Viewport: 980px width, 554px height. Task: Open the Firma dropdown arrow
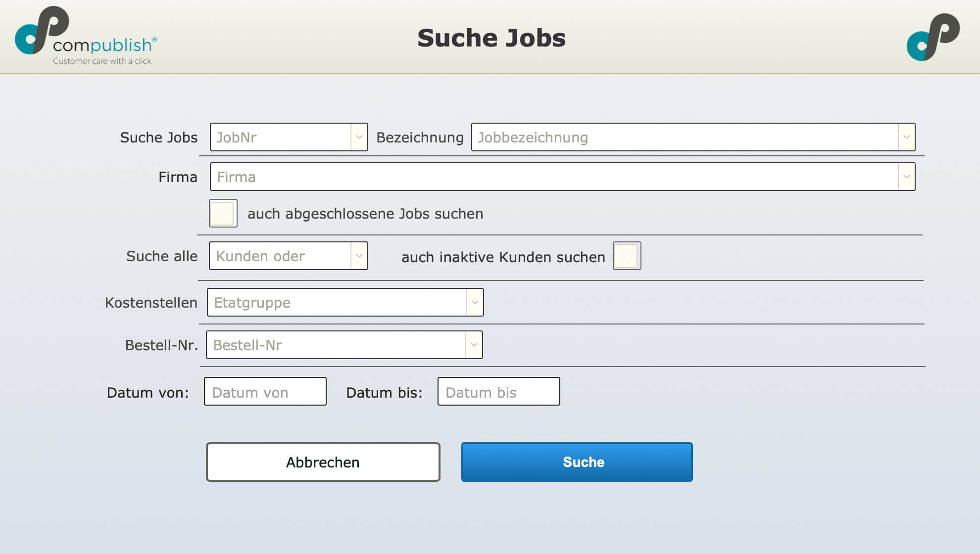click(906, 177)
